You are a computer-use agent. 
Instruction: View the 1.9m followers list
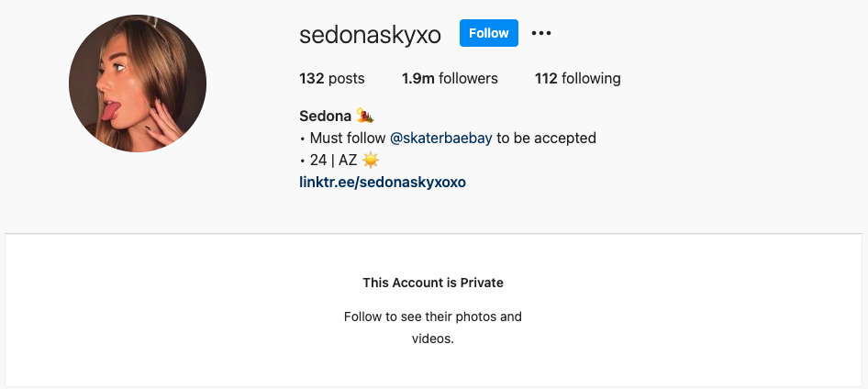click(x=450, y=79)
